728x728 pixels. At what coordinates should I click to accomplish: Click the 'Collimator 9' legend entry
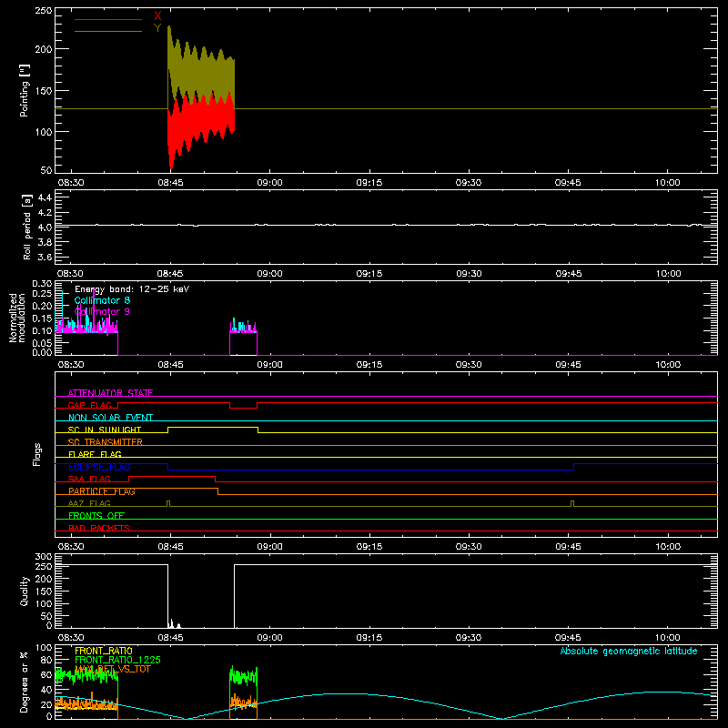click(102, 311)
